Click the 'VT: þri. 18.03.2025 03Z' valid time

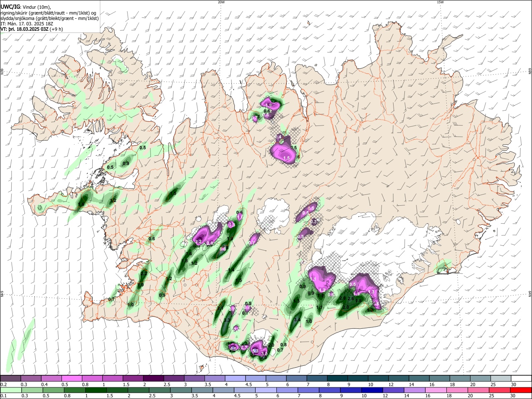pos(25,29)
